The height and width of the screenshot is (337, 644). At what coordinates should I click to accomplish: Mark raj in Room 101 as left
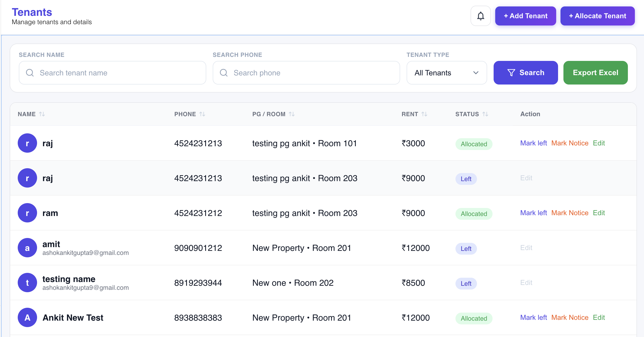tap(533, 143)
